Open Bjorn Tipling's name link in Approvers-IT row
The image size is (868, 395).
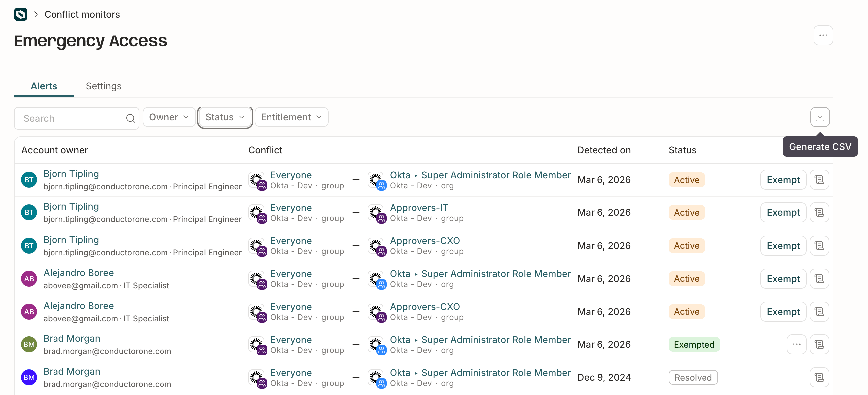click(x=71, y=206)
